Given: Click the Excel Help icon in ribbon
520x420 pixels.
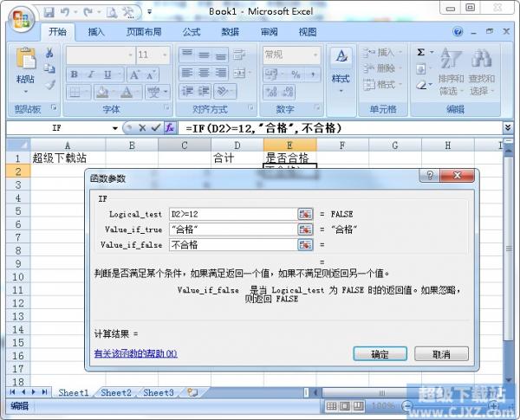Looking at the screenshot, I should [458, 32].
